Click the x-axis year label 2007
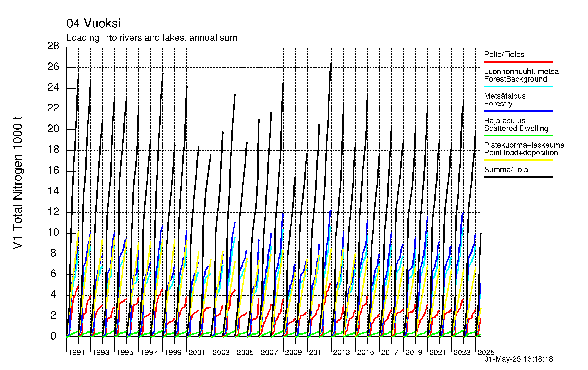This screenshot has width=588, height=370. click(269, 352)
